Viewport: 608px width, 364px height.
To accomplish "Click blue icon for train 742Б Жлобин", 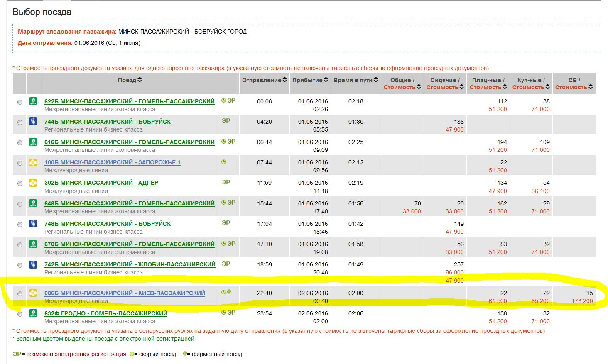I will click(33, 264).
